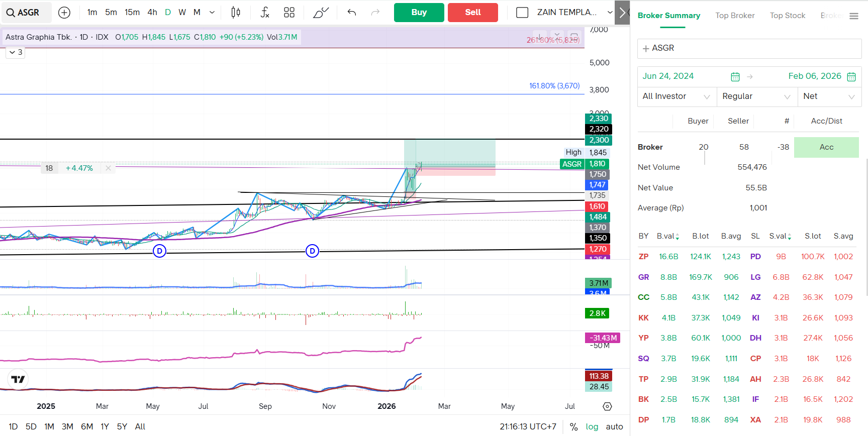Image resolution: width=868 pixels, height=436 pixels.
Task: Switch to 5 minute timeframe
Action: [x=111, y=13]
